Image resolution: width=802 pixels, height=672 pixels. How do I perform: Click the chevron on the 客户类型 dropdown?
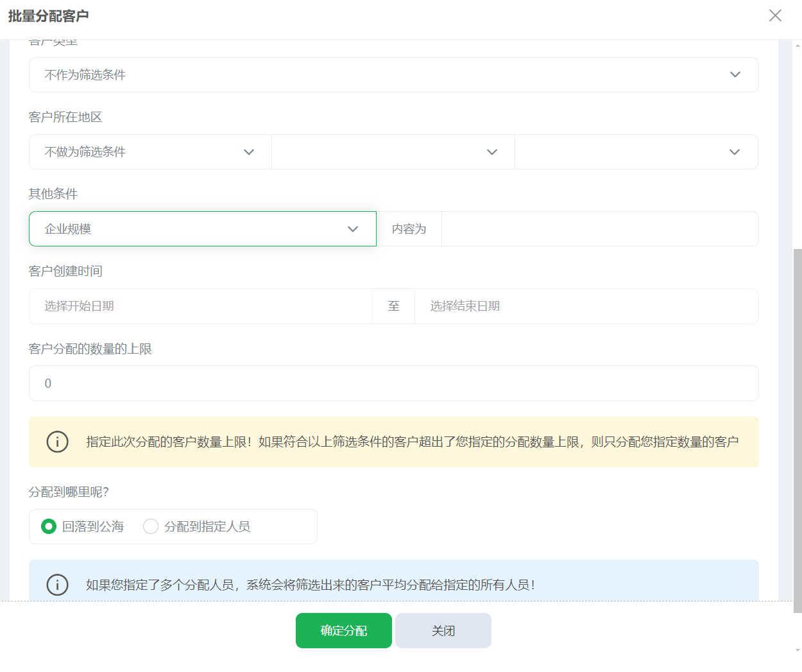pyautogui.click(x=736, y=74)
